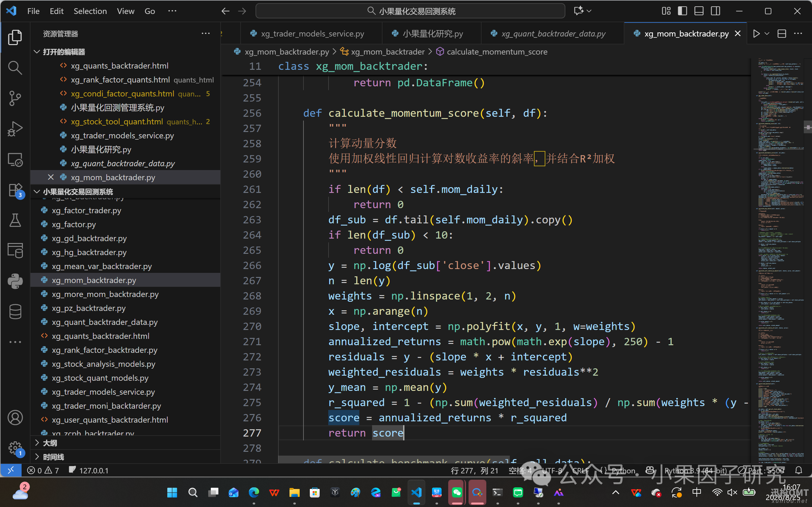Open the Edit menu
The image size is (812, 507).
coord(57,11)
